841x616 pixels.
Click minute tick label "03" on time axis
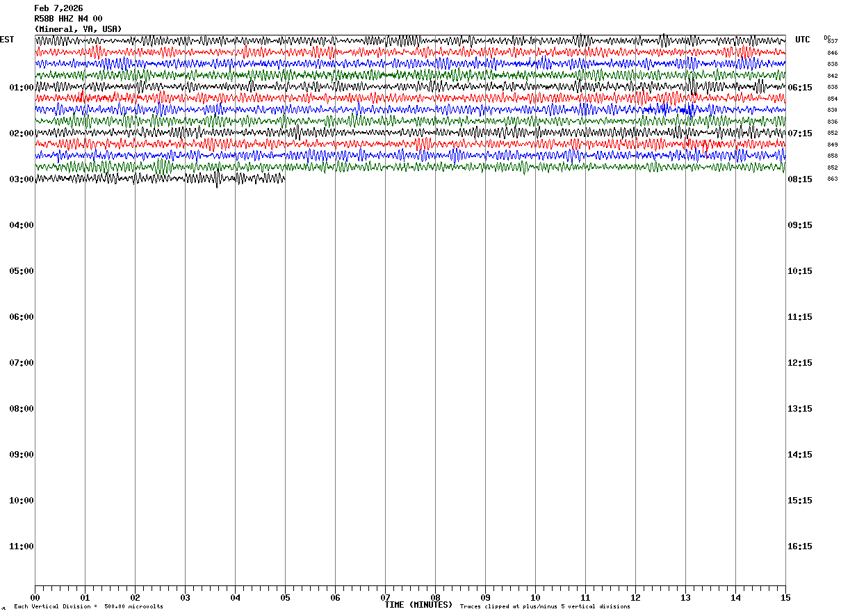click(185, 598)
